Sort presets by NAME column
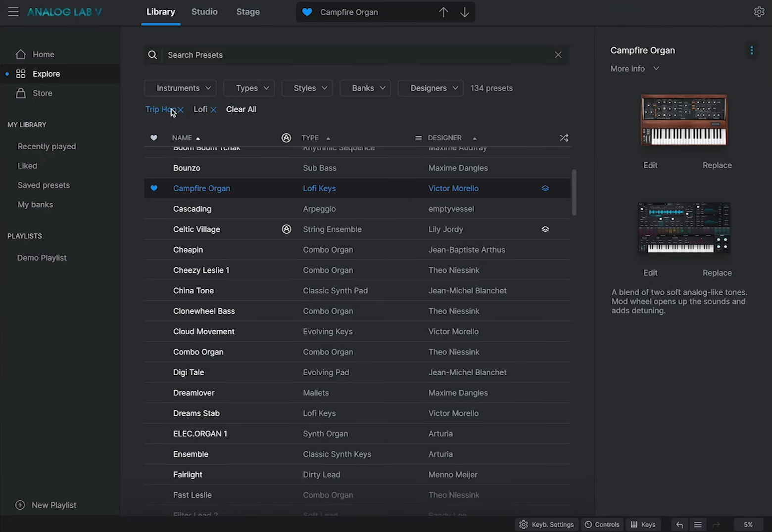The image size is (772, 532). (186, 138)
